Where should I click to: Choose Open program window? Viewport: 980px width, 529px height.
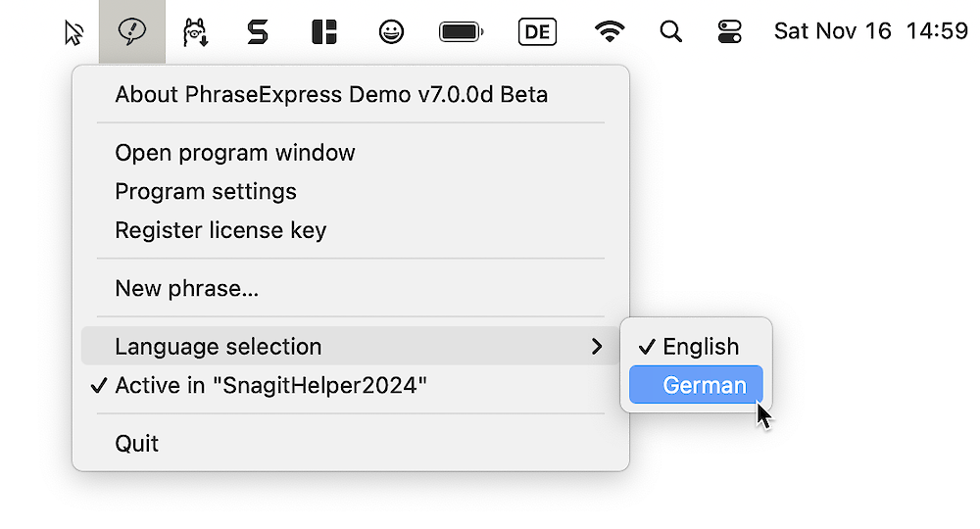click(x=235, y=153)
